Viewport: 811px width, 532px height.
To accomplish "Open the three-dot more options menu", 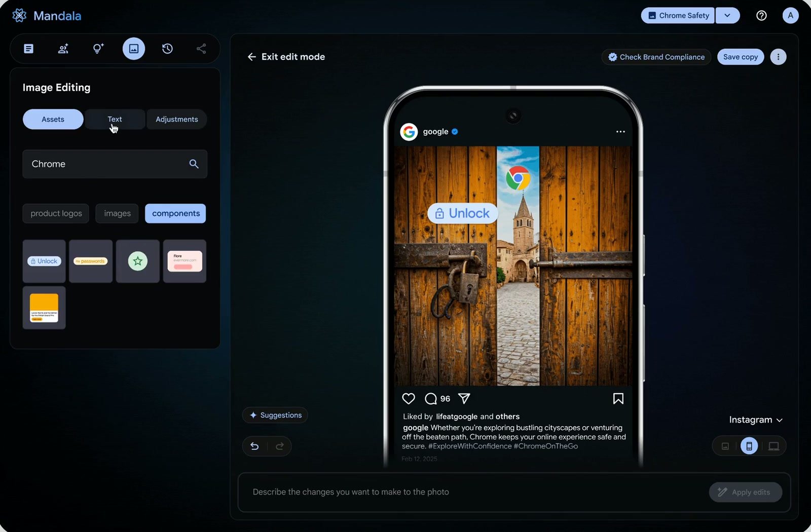I will point(779,57).
